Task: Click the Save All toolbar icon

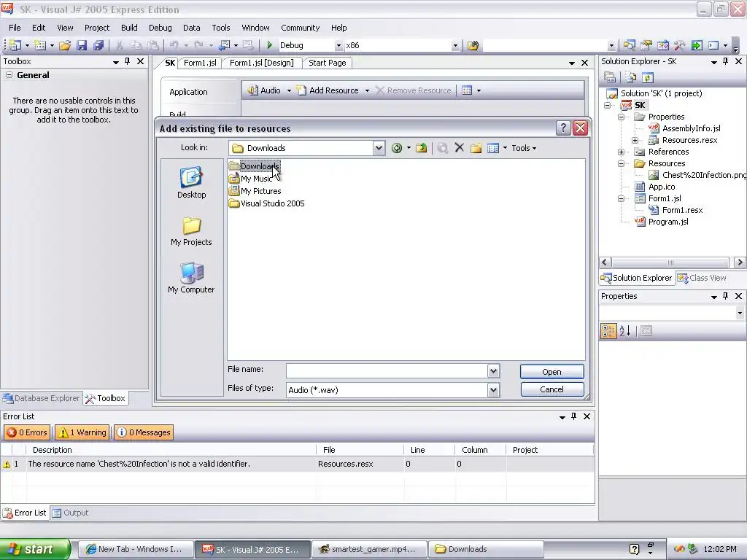Action: 98,45
